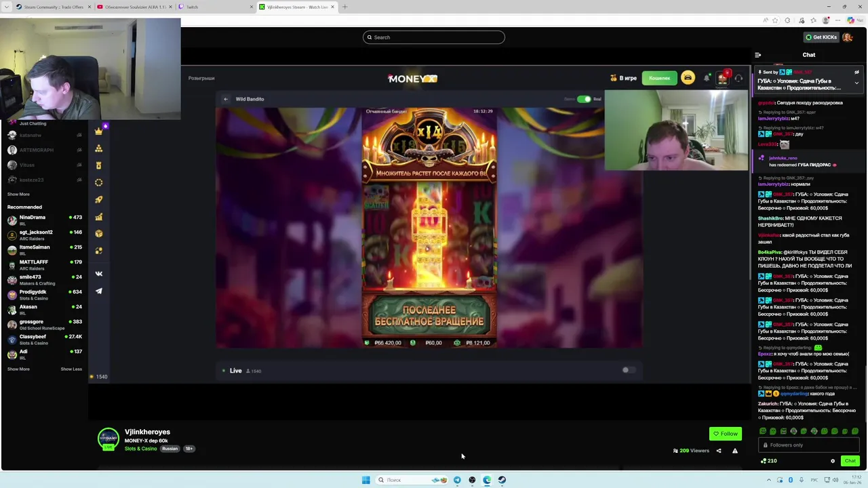Open Steam from the taskbar
Screen dimensions: 868x488
point(502,480)
